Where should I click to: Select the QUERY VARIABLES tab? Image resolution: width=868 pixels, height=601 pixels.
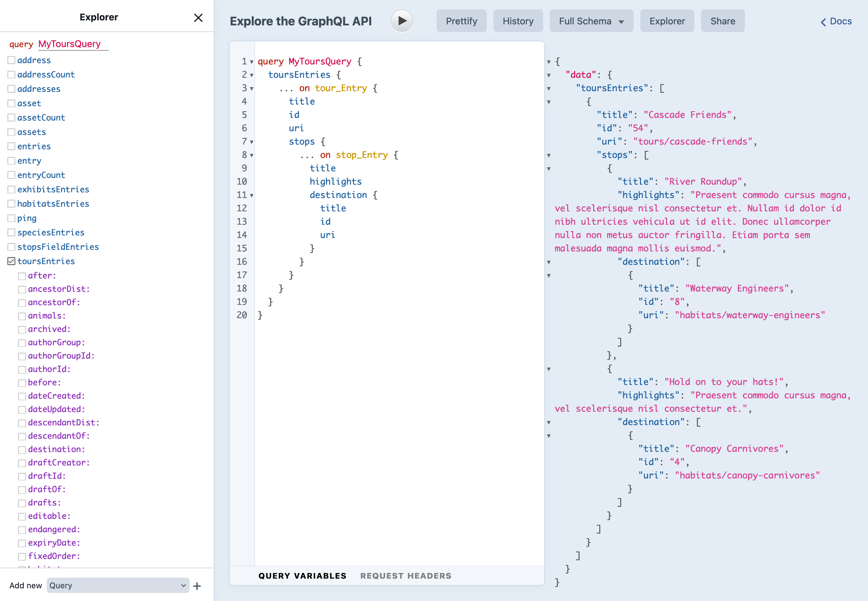(303, 575)
